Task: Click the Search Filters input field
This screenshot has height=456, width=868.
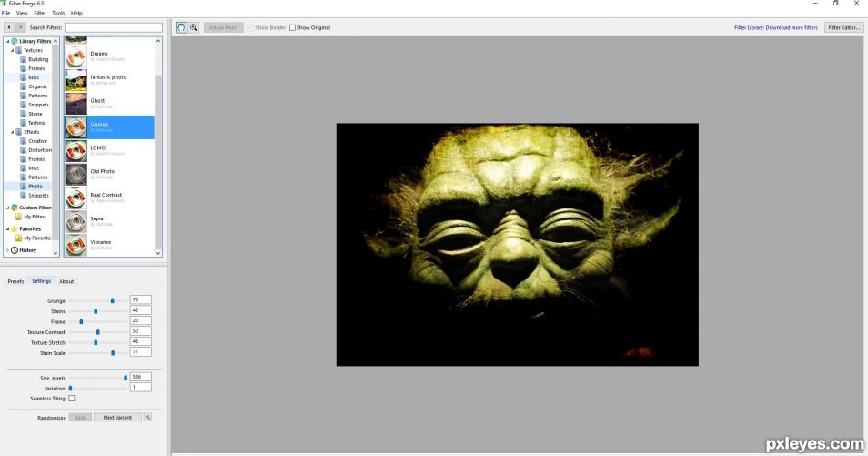Action: (x=114, y=27)
